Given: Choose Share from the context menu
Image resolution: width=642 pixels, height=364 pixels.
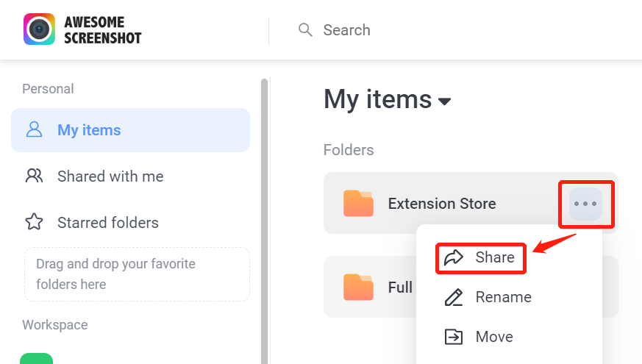Looking at the screenshot, I should point(481,257).
